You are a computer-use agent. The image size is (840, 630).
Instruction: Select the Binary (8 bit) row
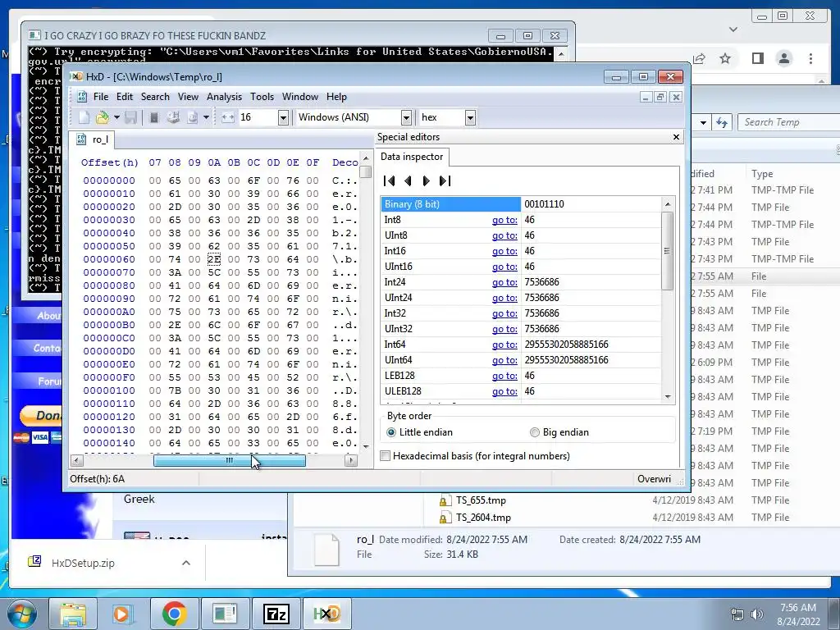point(450,204)
